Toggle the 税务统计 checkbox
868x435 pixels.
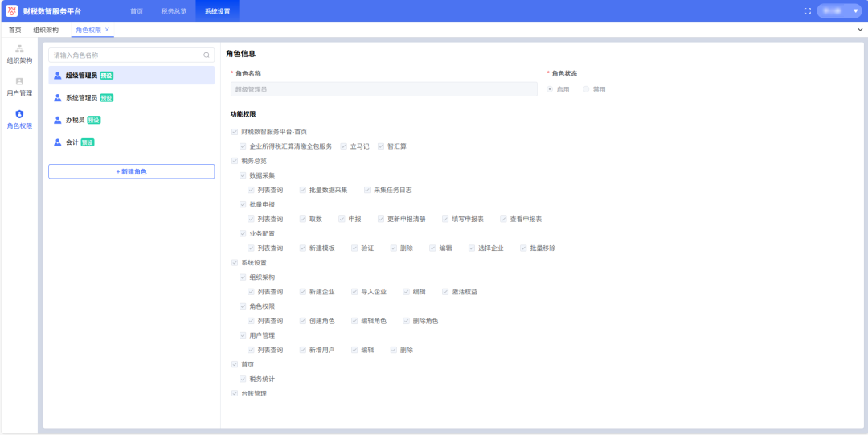(x=243, y=379)
